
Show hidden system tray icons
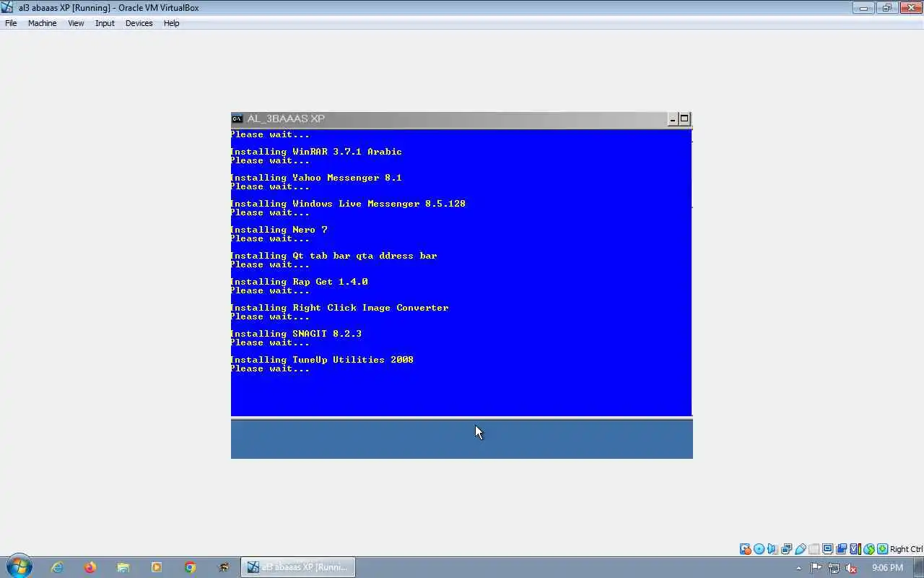798,568
